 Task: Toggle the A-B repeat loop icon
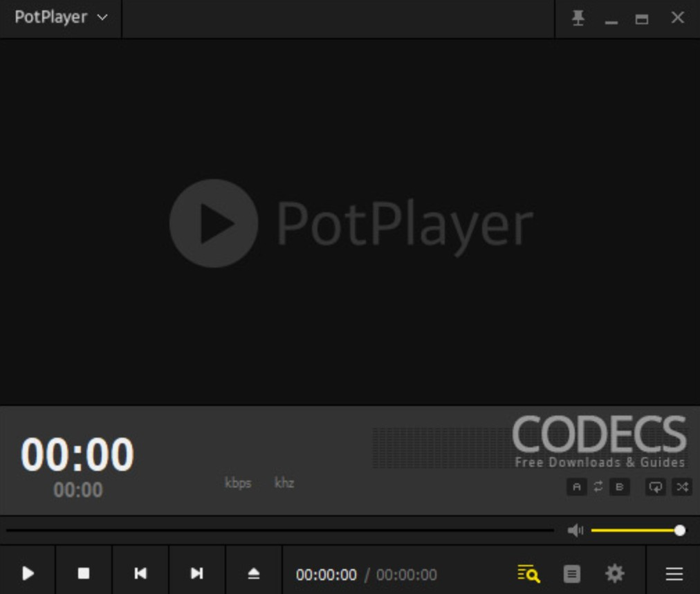click(x=598, y=486)
